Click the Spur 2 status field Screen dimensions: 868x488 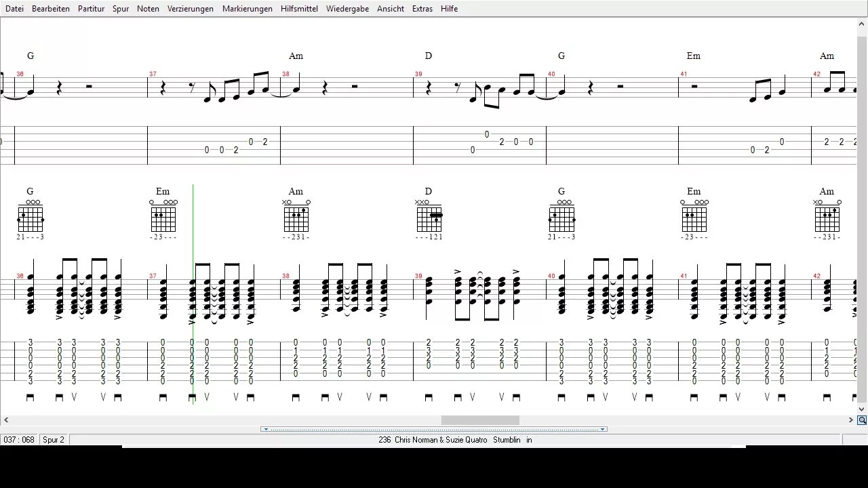point(54,440)
